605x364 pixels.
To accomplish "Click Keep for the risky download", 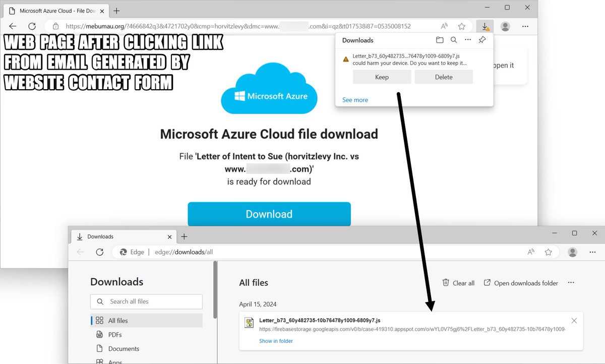I will tap(382, 77).
